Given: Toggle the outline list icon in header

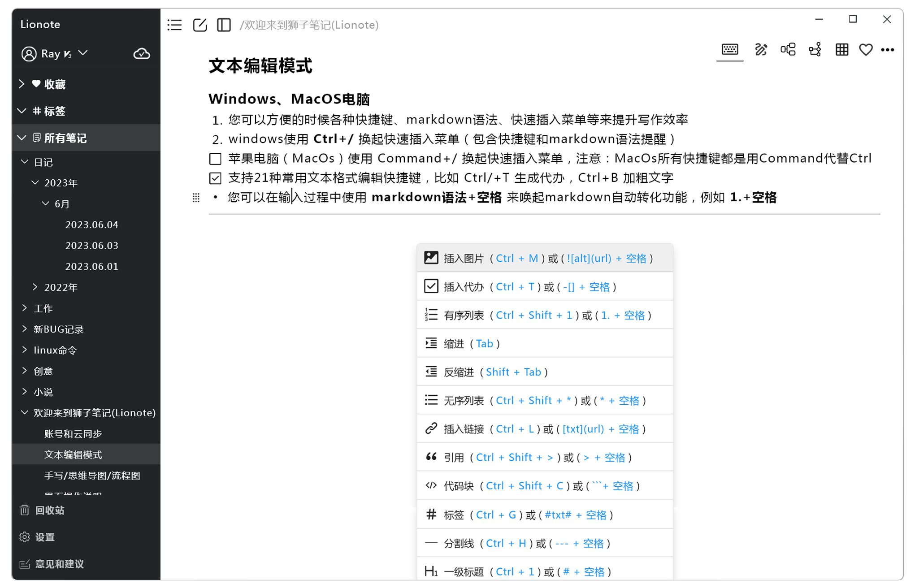Looking at the screenshot, I should [x=175, y=25].
